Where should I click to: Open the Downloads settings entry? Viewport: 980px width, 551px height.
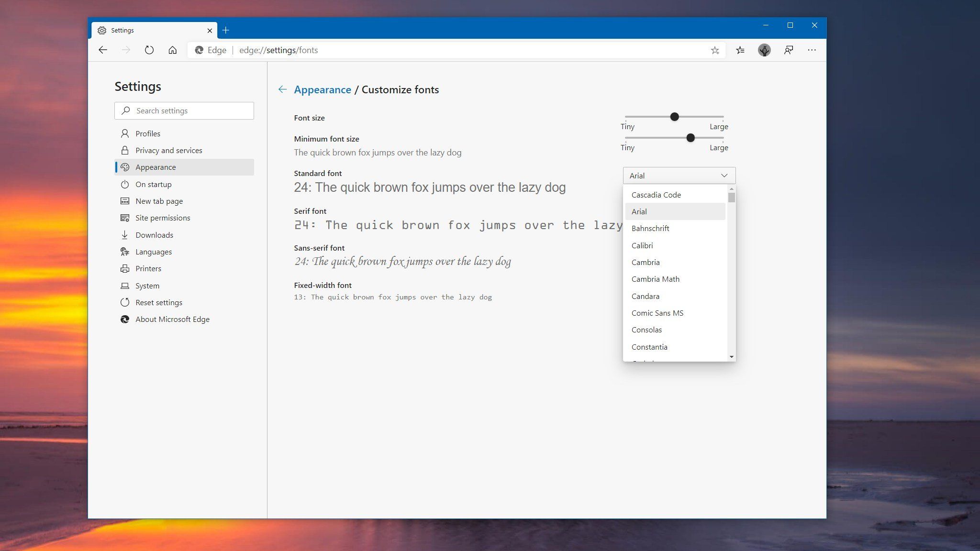point(184,235)
